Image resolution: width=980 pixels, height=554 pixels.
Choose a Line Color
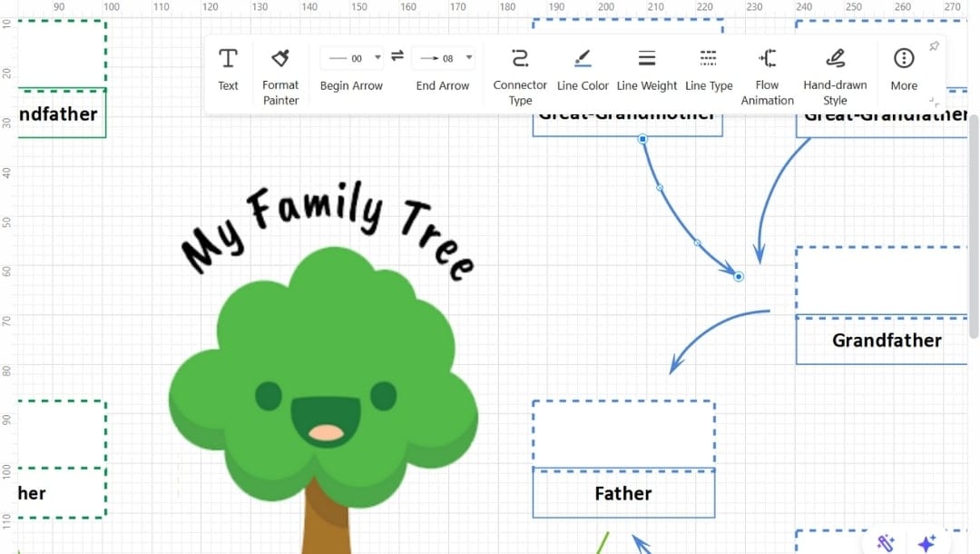pos(583,70)
